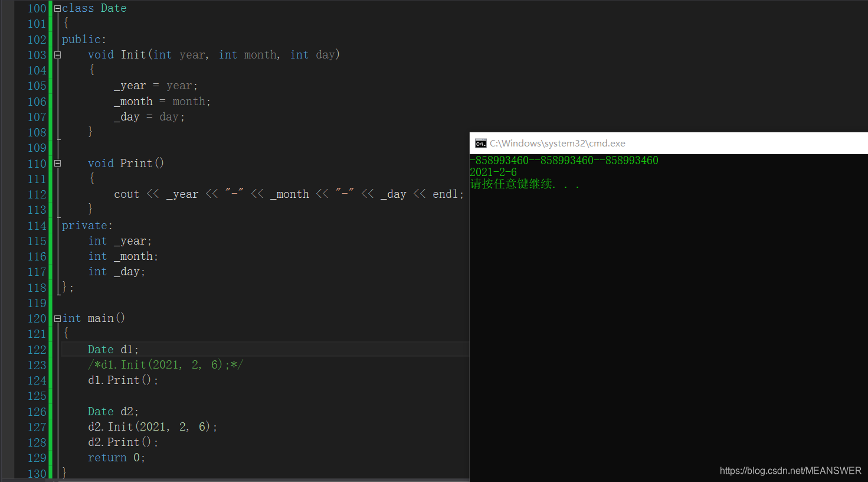Collapse the Init function fold marker
Screen dimensions: 868x482
[x=57, y=55]
